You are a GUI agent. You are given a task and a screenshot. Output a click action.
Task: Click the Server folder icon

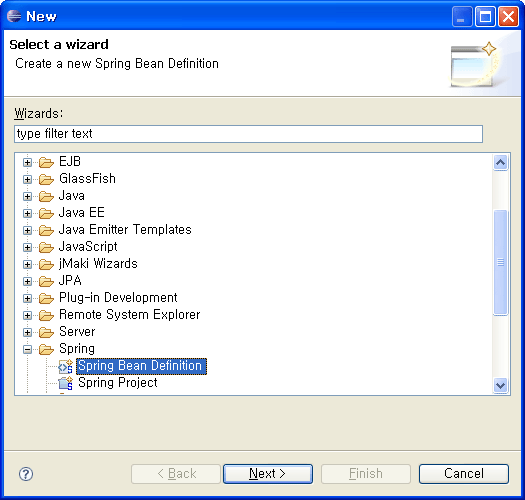(46, 332)
